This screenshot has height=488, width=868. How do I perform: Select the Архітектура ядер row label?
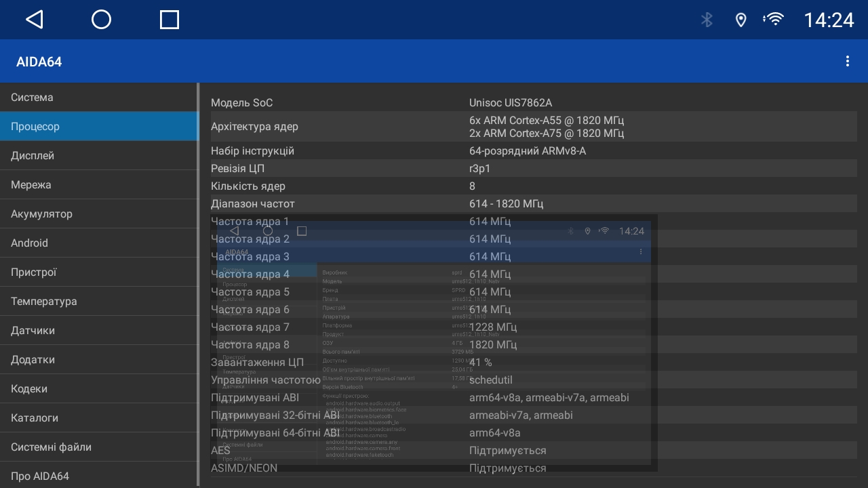[x=254, y=127]
